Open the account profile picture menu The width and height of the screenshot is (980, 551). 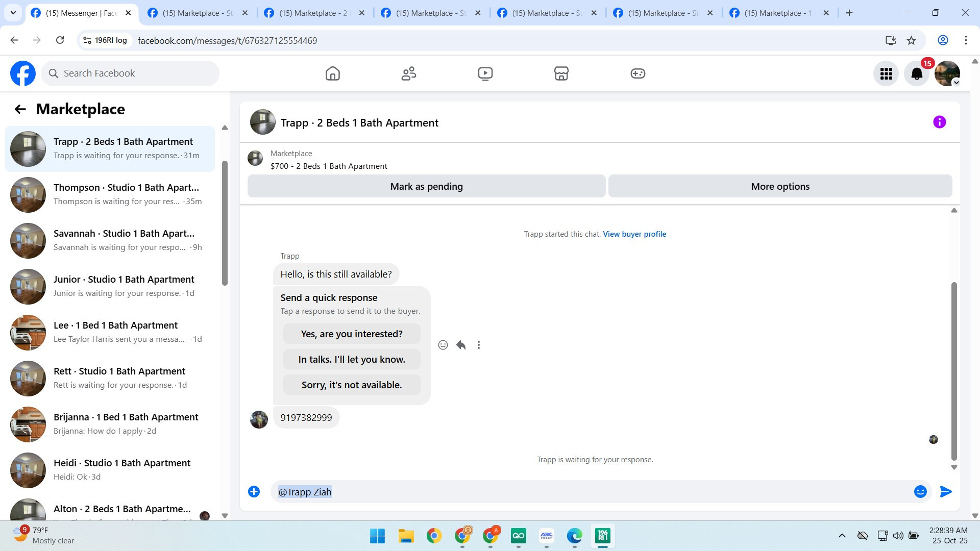coord(947,73)
